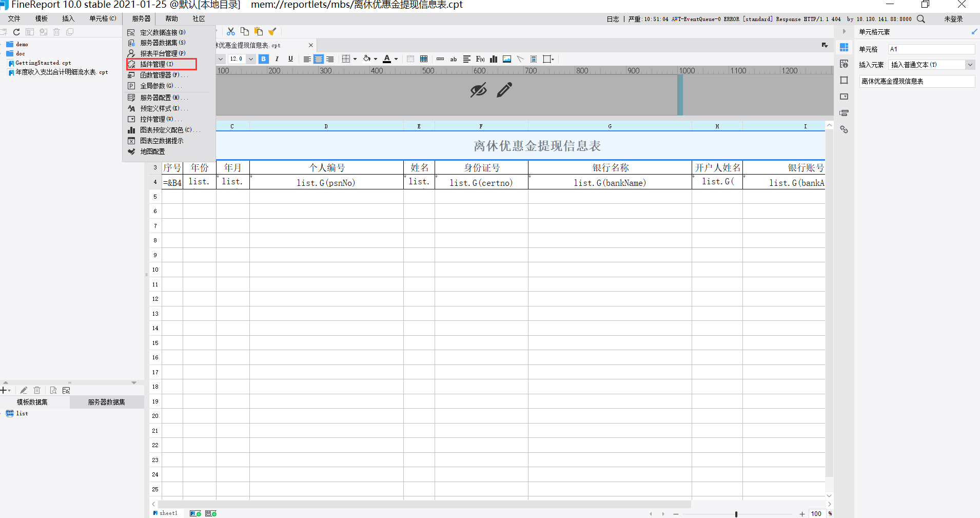This screenshot has width=980, height=518.
Task: Align cell text to the right
Action: coord(330,59)
